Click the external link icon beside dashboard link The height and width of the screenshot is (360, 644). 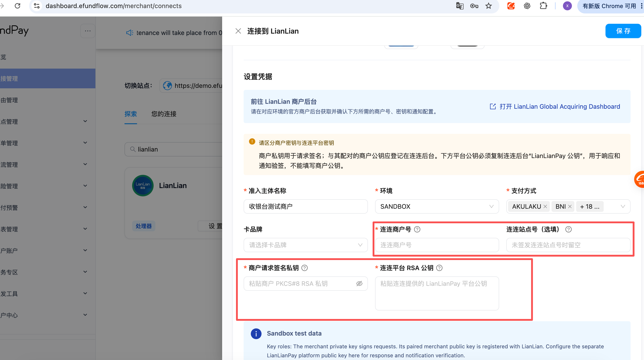coord(492,106)
